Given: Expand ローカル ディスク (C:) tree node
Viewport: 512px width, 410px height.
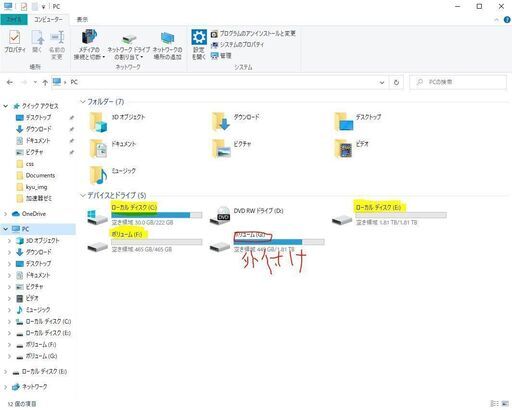Looking at the screenshot, I should pyautogui.click(x=9, y=322).
